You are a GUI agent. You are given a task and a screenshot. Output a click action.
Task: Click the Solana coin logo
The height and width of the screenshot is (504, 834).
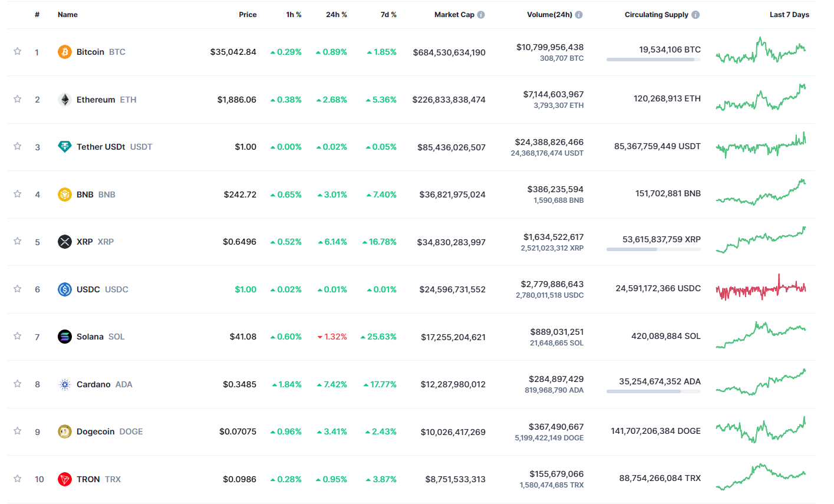(65, 337)
